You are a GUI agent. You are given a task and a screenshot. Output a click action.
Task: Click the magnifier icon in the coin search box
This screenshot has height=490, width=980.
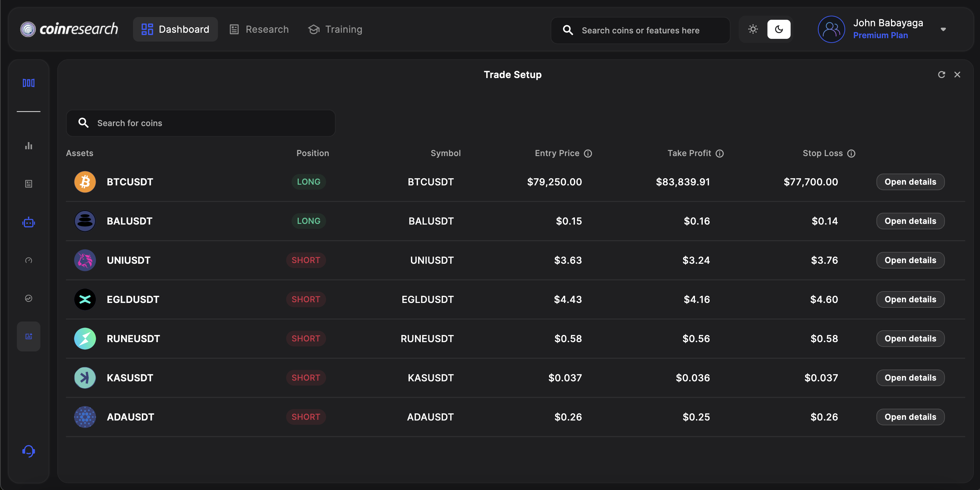[83, 123]
